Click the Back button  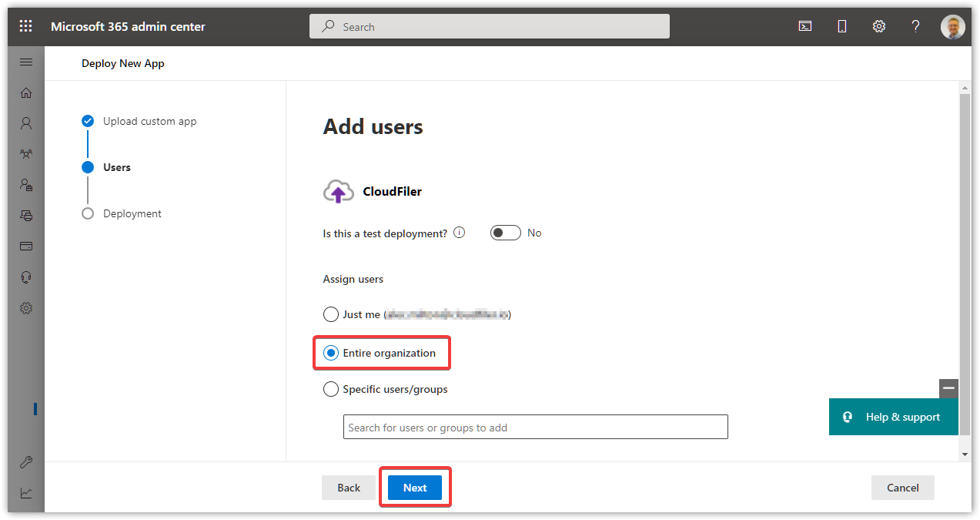pyautogui.click(x=349, y=488)
